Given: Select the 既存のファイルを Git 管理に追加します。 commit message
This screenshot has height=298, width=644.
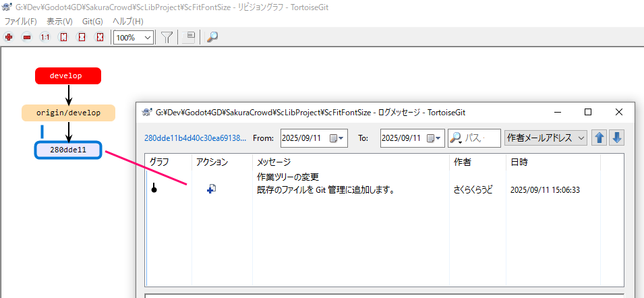Looking at the screenshot, I should (x=326, y=190).
